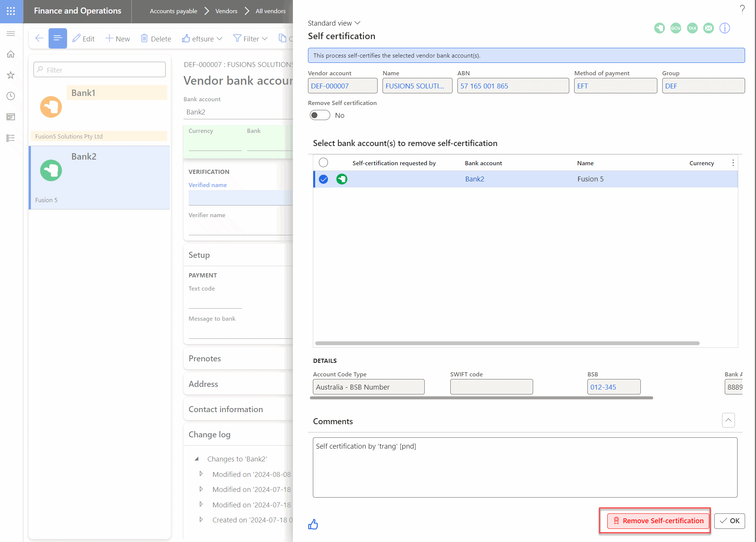This screenshot has height=542, width=756.
Task: Open the eftsure dropdown menu
Action: click(x=202, y=38)
